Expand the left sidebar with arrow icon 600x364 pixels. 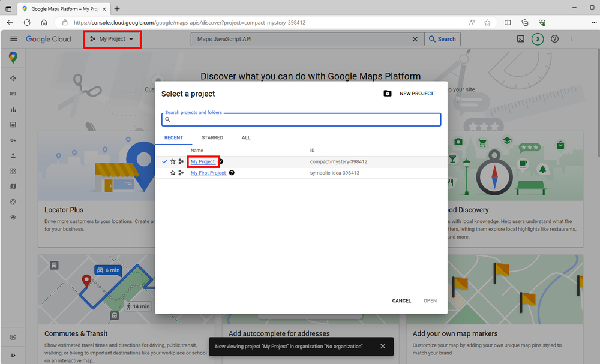[x=13, y=355]
